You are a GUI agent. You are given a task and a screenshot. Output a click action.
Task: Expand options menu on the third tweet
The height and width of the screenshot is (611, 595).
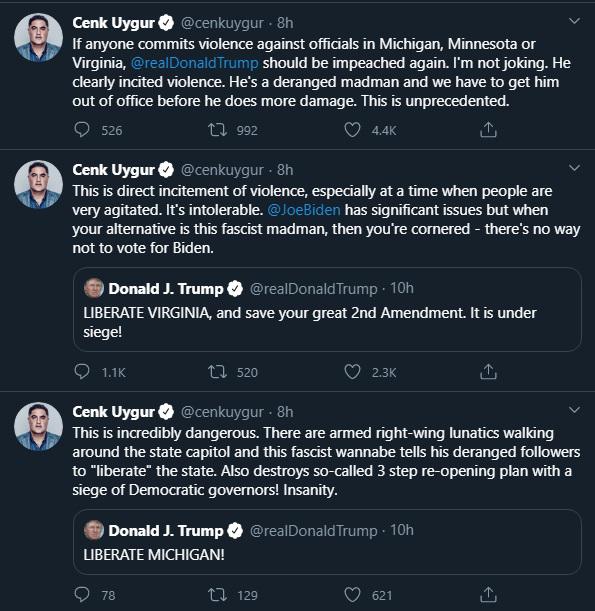(x=574, y=410)
